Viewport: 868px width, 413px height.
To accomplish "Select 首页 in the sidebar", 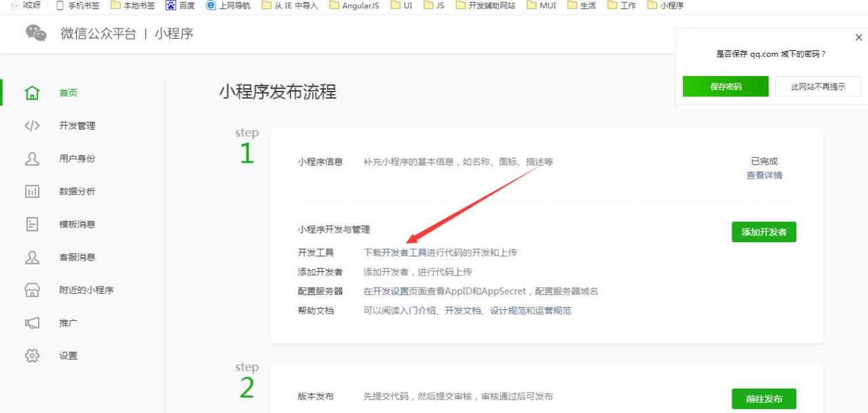I will pos(68,93).
